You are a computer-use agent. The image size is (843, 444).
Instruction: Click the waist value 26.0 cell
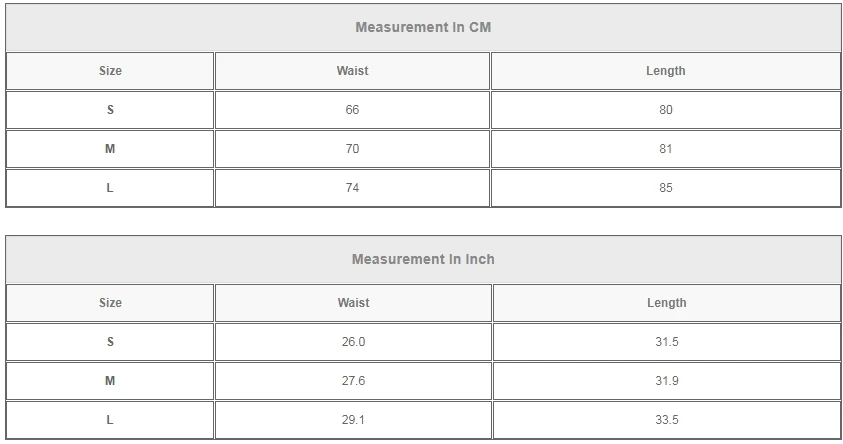pyautogui.click(x=353, y=342)
